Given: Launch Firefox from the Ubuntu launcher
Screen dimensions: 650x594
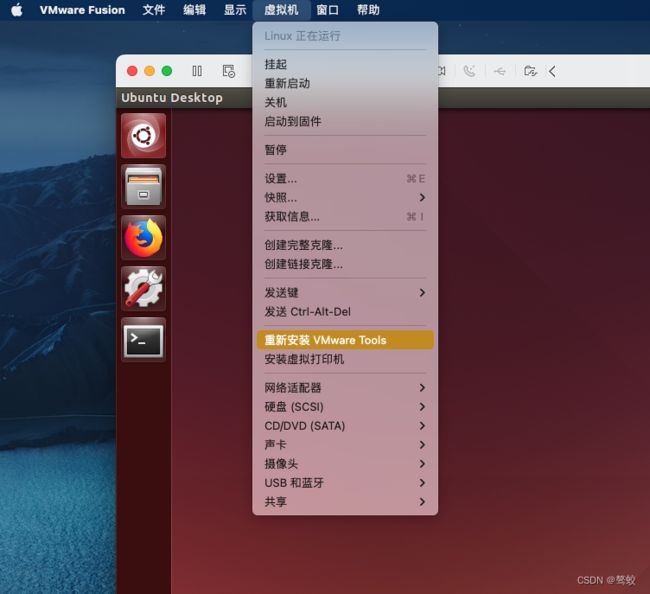Looking at the screenshot, I should pos(143,238).
